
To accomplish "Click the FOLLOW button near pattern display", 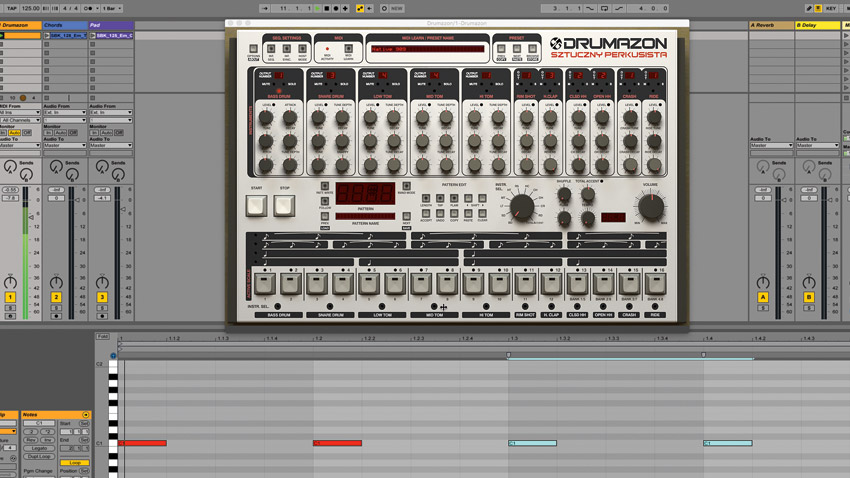I will click(325, 201).
